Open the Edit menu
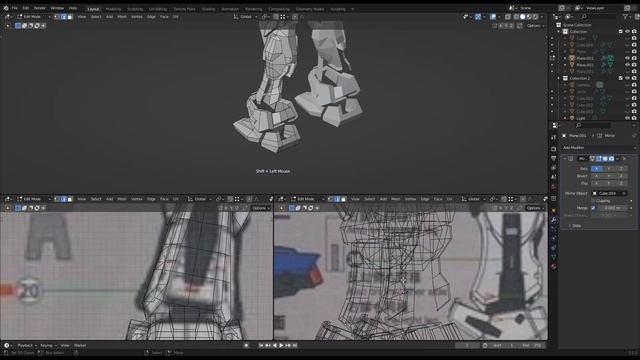Viewport: 640px width, 360px height. 26,8
